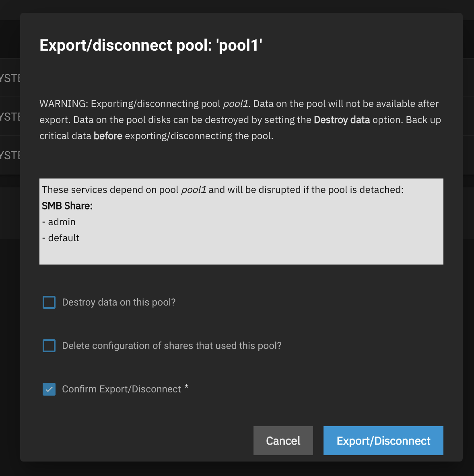Click the blue Export/Disconnect button
This screenshot has height=476, width=474.
[x=383, y=441]
